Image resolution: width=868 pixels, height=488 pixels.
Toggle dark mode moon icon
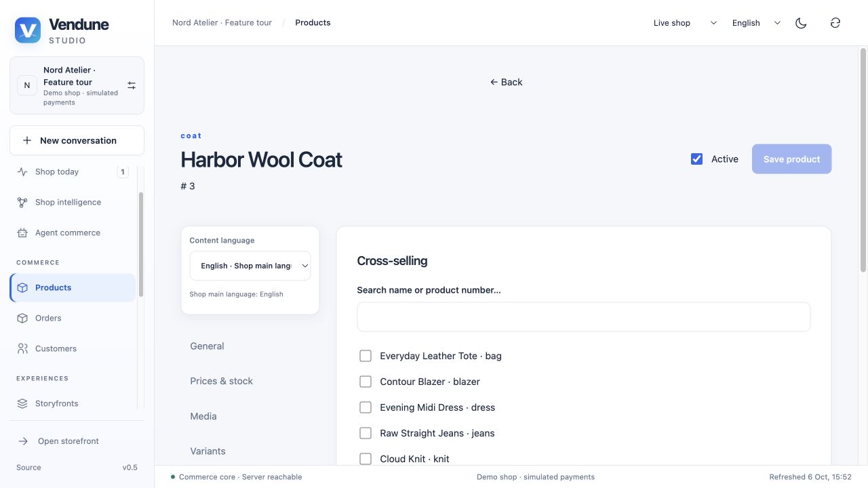click(x=801, y=23)
